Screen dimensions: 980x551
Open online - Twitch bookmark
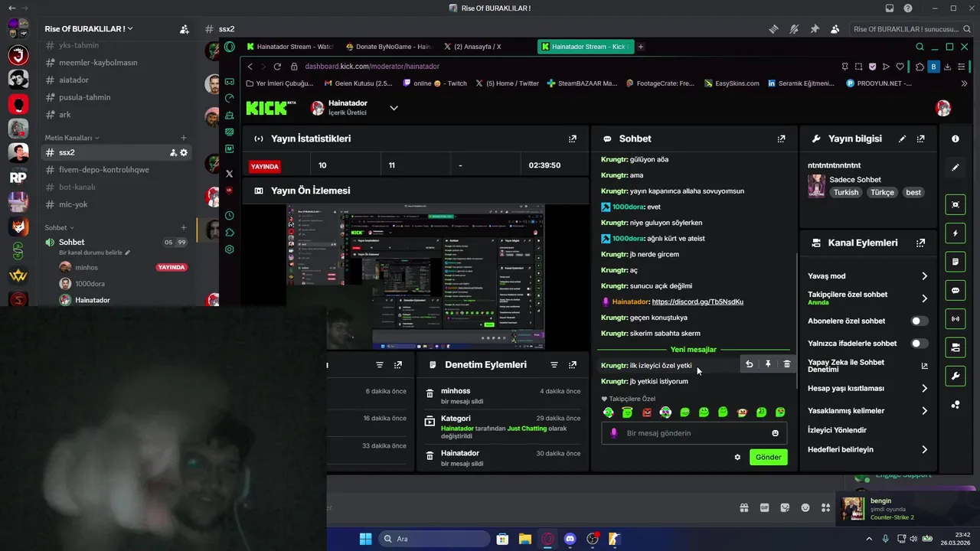pyautogui.click(x=435, y=83)
